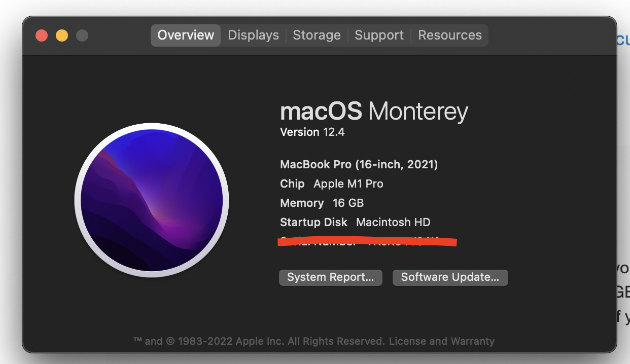The image size is (630, 364).
Task: Show the Resources tab
Action: [449, 35]
